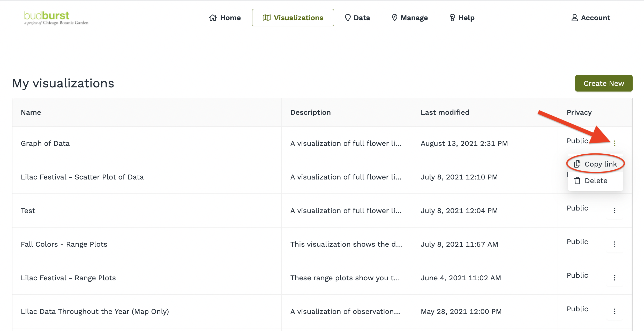
Task: Click the Account person icon
Action: pos(574,18)
